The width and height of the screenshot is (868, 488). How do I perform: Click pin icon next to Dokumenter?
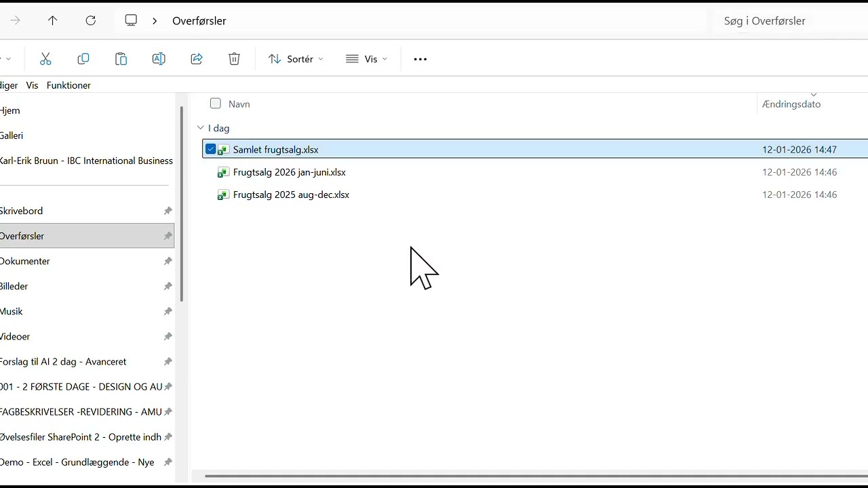167,261
